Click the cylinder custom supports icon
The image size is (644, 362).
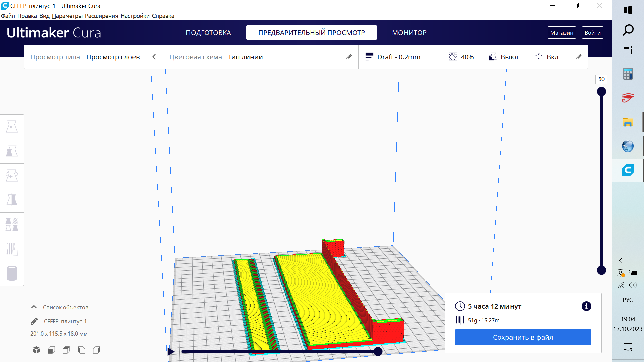(12, 274)
